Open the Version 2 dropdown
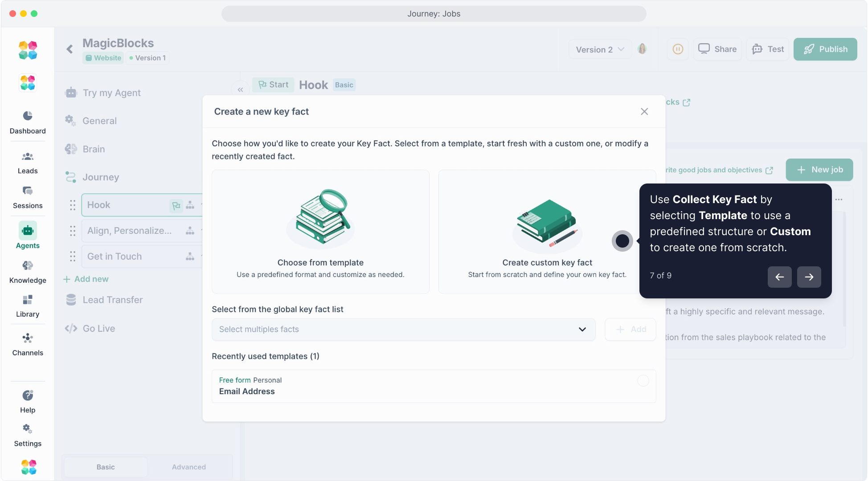The image size is (868, 481). (x=600, y=49)
